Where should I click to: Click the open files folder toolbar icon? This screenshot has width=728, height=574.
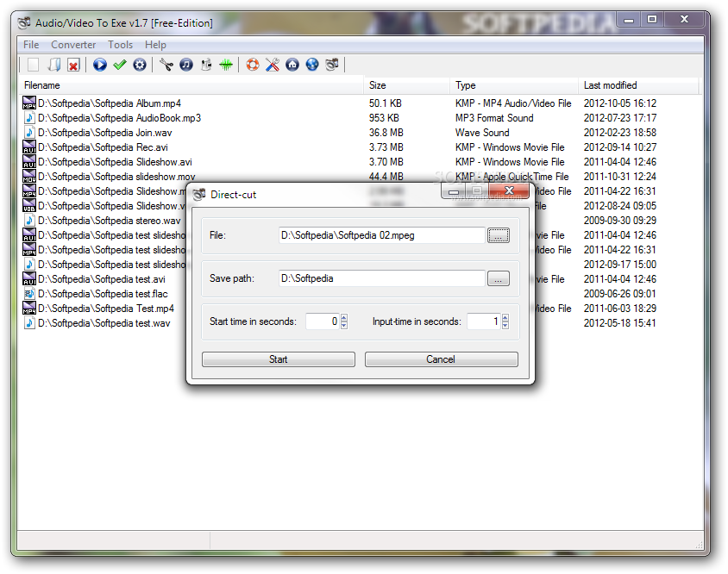(53, 65)
